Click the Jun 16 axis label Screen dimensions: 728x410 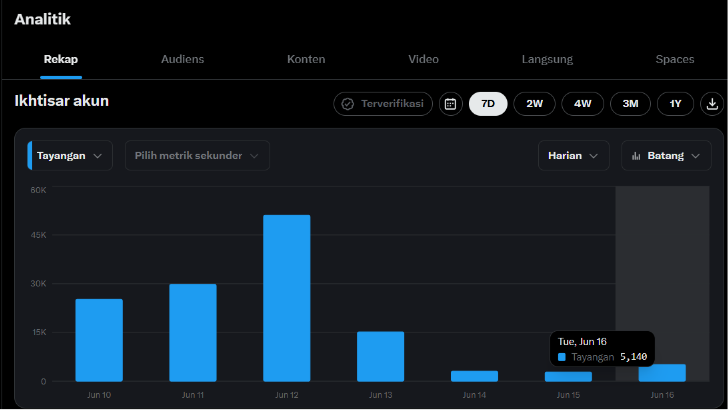coord(662,395)
